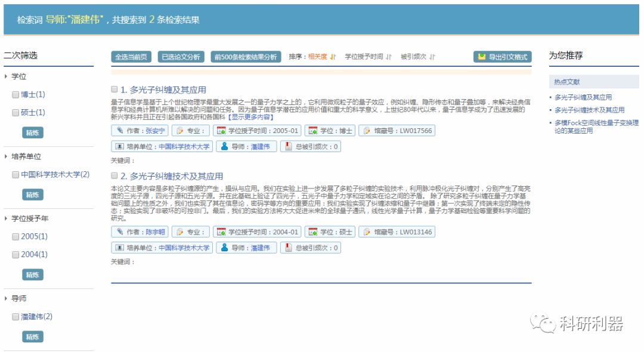The image size is (644, 352).
Task: Collapse the 学位授予年 filter section
Action: click(6, 218)
